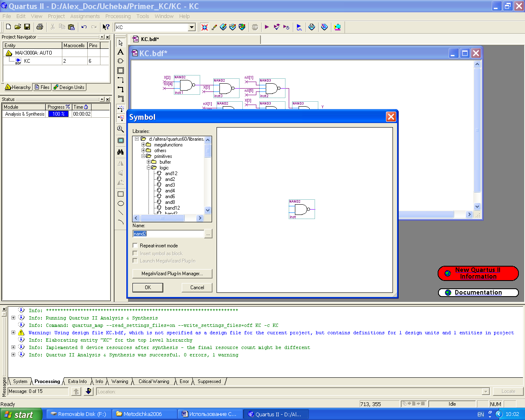
Task: Expand the others library folder
Action: tap(144, 151)
